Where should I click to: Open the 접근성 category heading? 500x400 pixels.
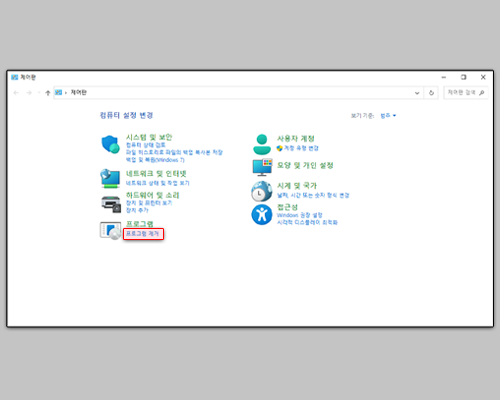[x=287, y=207]
